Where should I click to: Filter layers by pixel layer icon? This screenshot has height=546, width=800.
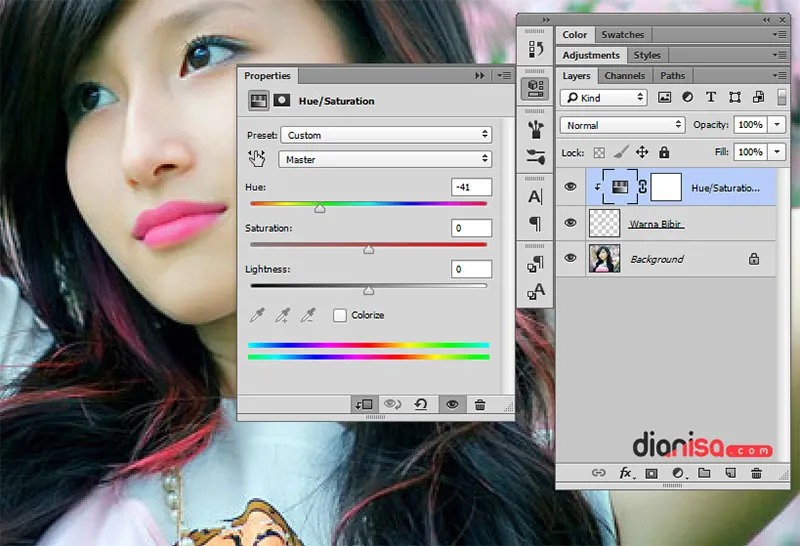click(664, 97)
